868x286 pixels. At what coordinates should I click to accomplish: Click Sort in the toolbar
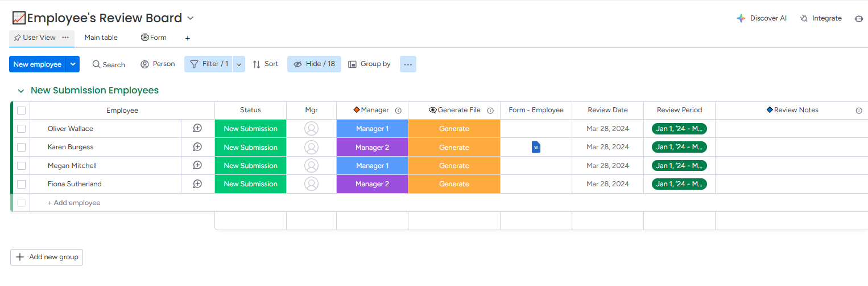tap(266, 64)
